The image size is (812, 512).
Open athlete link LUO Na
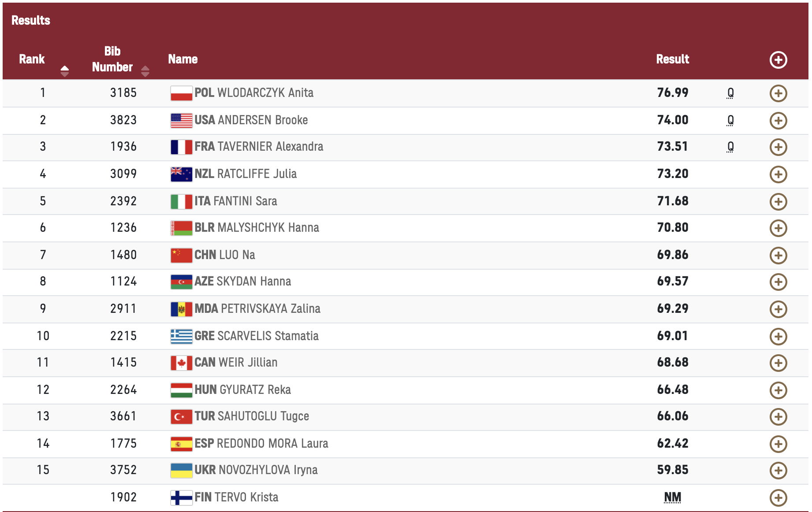[237, 255]
